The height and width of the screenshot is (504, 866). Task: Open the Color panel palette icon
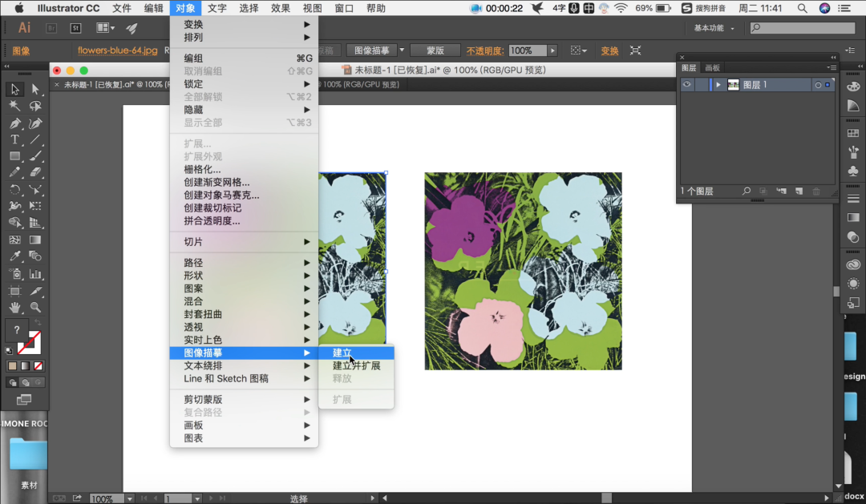853,87
